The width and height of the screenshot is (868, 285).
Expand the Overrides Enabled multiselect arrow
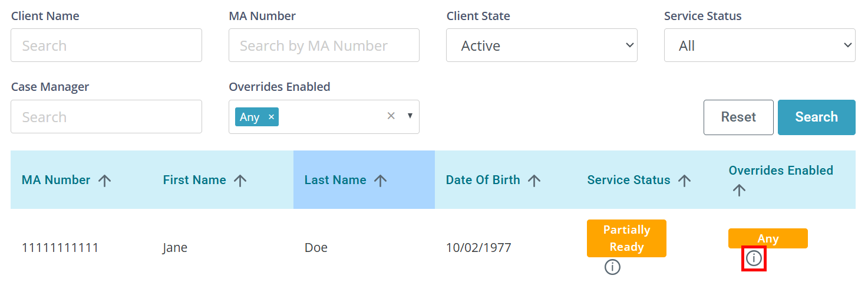click(410, 116)
